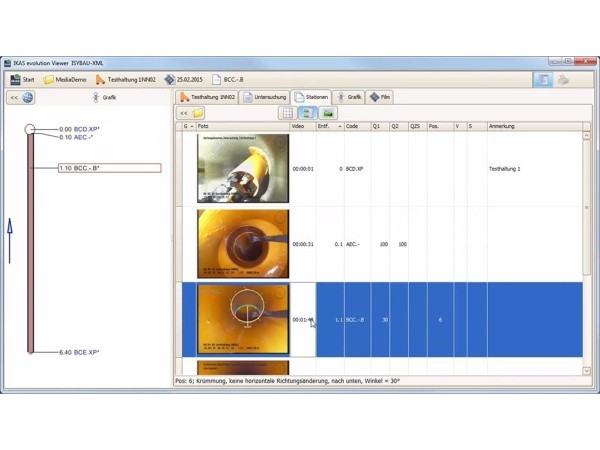The height and width of the screenshot is (450, 600).
Task: Collapse the Stationen panel with the << button
Action: 184,113
